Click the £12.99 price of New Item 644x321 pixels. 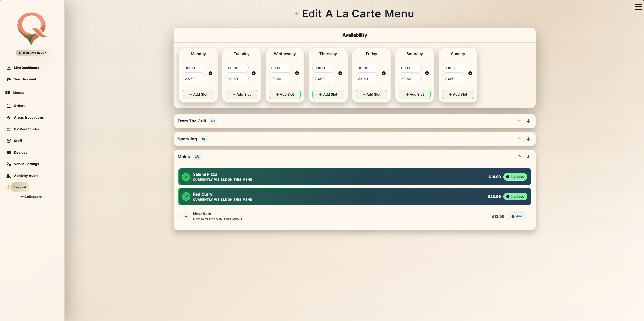498,217
